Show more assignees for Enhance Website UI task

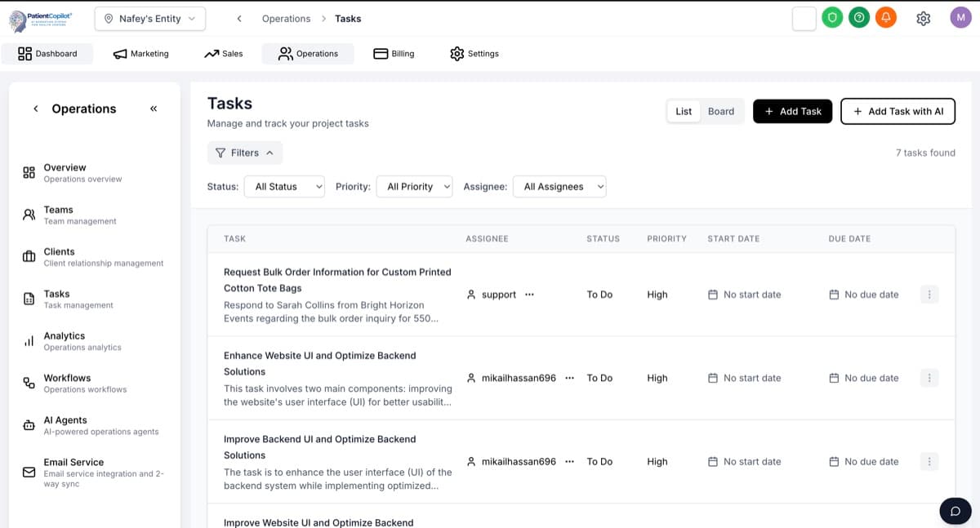[x=569, y=378]
